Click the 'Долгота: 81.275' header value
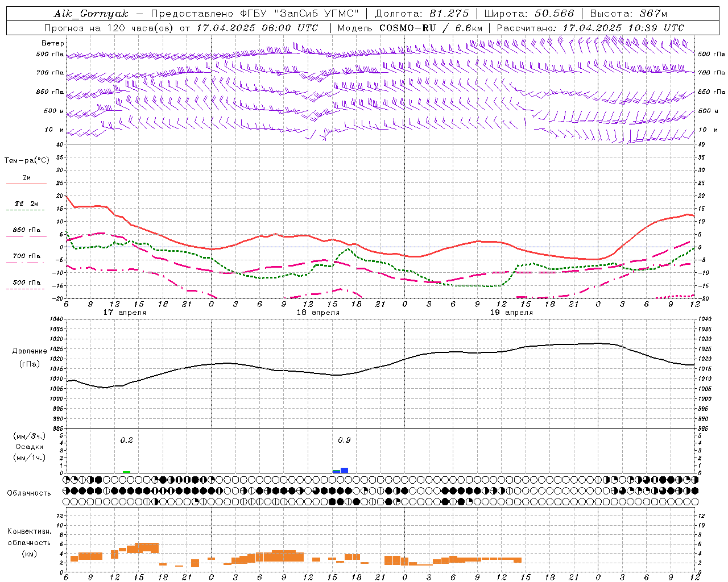This screenshot has height=582, width=728. pos(422,14)
